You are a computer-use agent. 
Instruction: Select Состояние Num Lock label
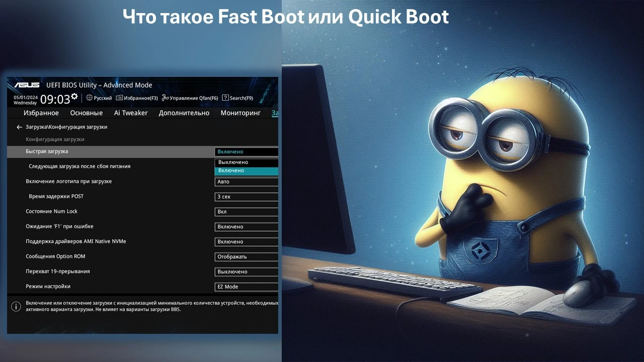[51, 211]
